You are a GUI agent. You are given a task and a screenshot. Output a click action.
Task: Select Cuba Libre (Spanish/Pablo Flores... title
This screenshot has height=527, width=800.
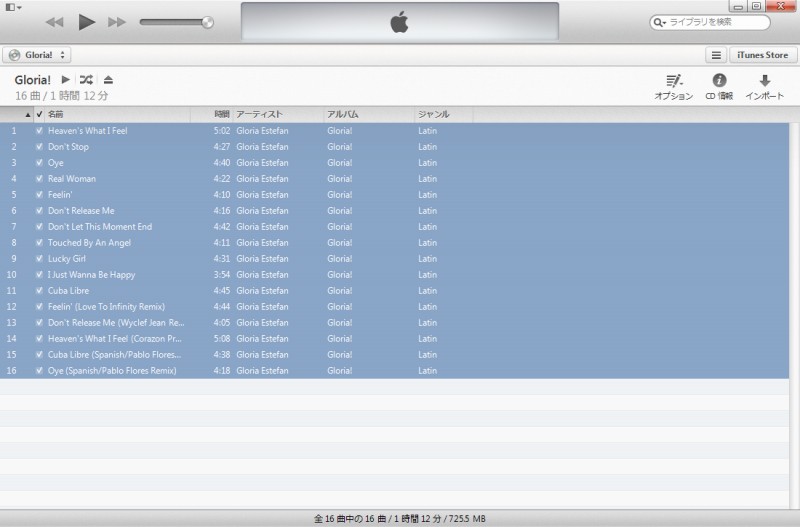(114, 355)
